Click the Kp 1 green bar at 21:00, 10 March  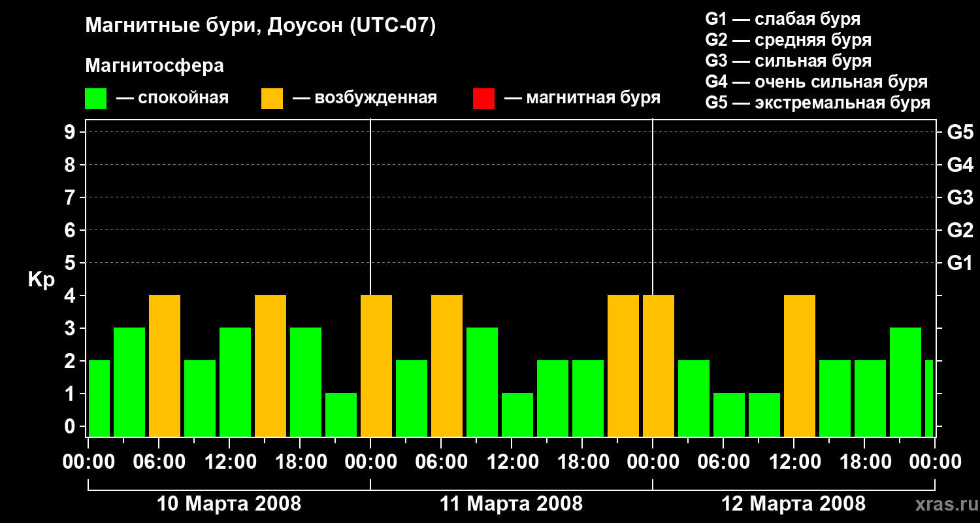click(341, 415)
